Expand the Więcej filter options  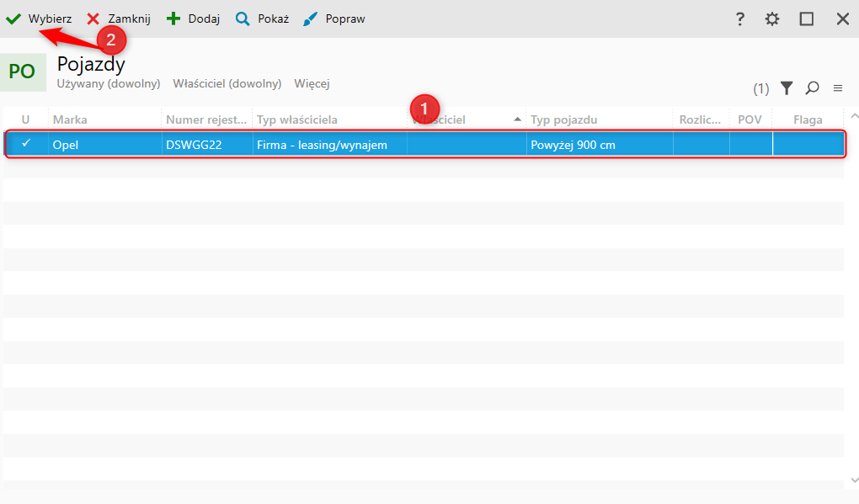[312, 84]
